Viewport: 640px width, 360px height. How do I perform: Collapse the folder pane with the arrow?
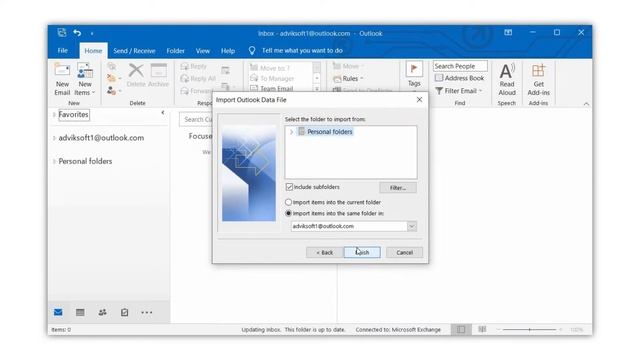coord(162,113)
